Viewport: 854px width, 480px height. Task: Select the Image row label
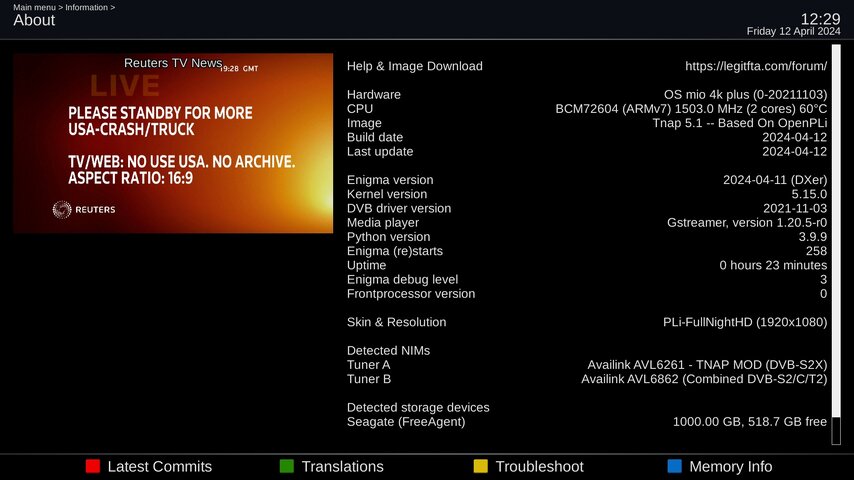[x=364, y=123]
